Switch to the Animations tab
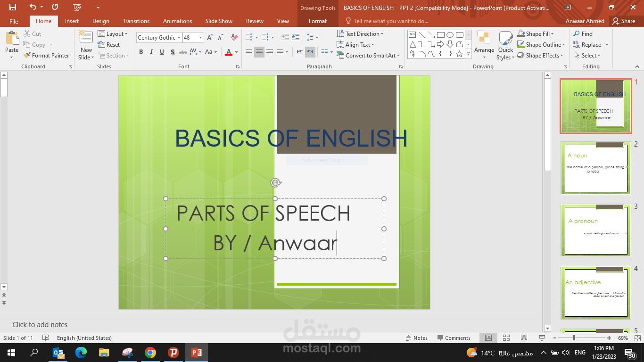The height and width of the screenshot is (362, 644). click(177, 21)
